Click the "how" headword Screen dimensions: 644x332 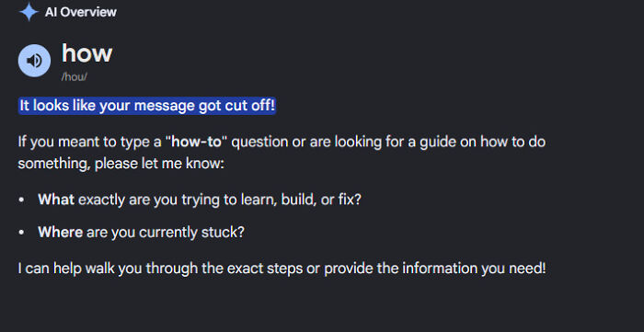[86, 53]
